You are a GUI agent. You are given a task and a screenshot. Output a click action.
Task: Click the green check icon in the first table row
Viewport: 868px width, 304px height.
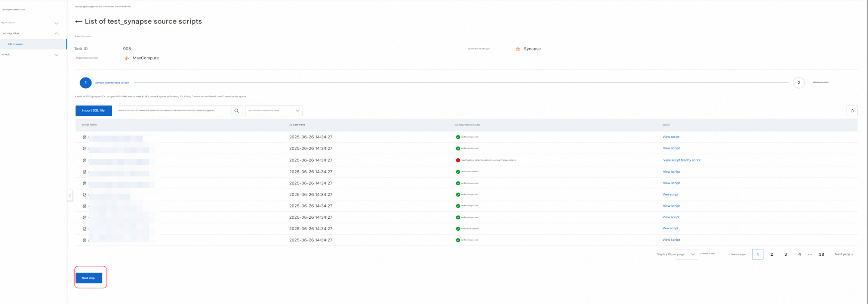pos(458,137)
